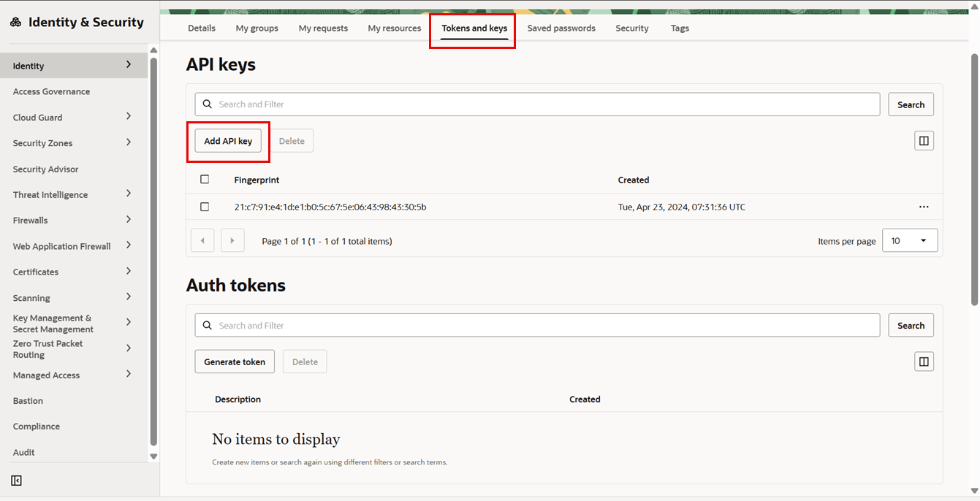Collapse the left navigation panel icon
This screenshot has width=980, height=501.
coord(16,481)
